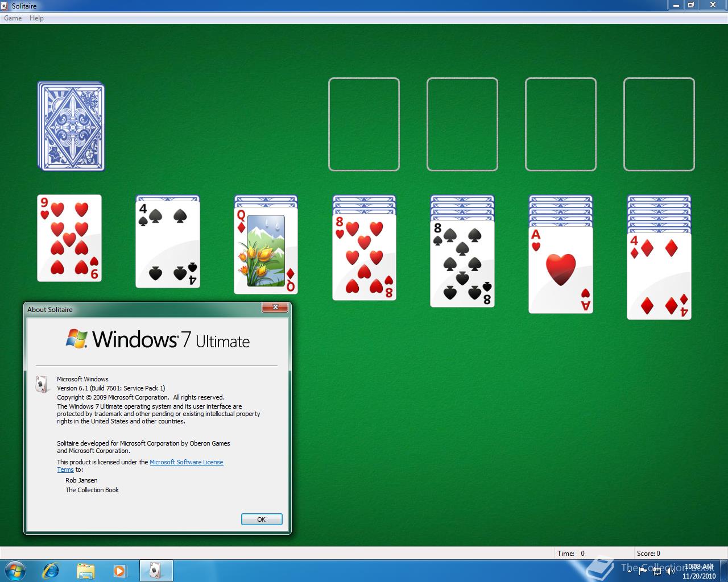Screen dimensions: 728x582
Task: Click the Time: 0 status entry
Action: point(570,553)
